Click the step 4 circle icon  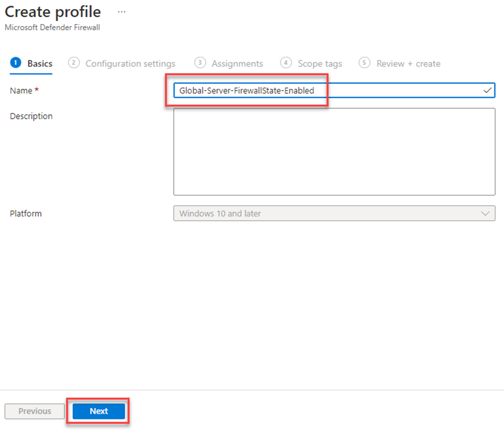286,63
